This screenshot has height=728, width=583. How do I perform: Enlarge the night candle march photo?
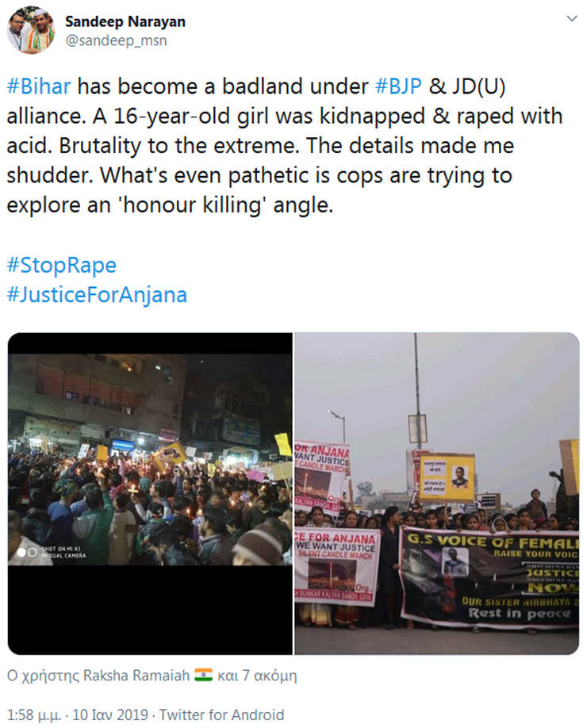(150, 493)
